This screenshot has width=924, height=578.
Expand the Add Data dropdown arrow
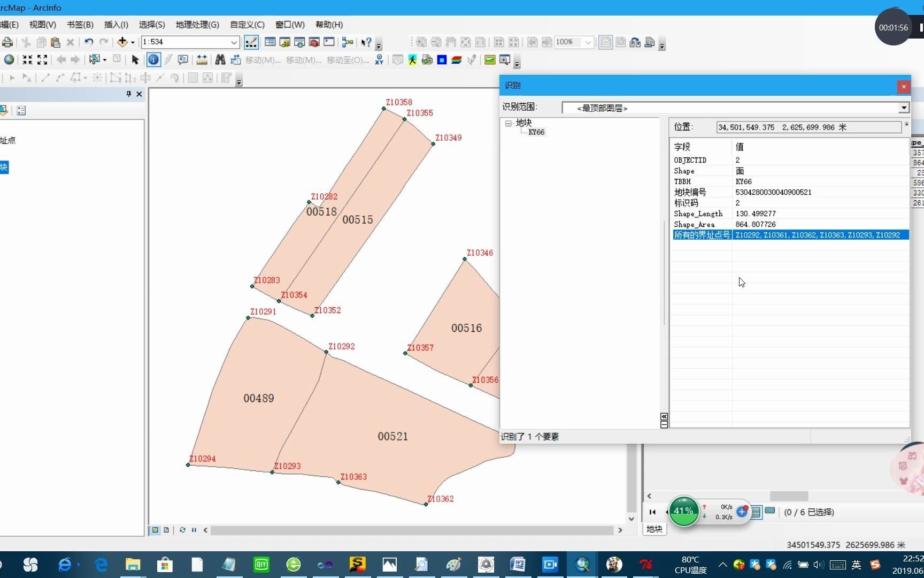133,42
